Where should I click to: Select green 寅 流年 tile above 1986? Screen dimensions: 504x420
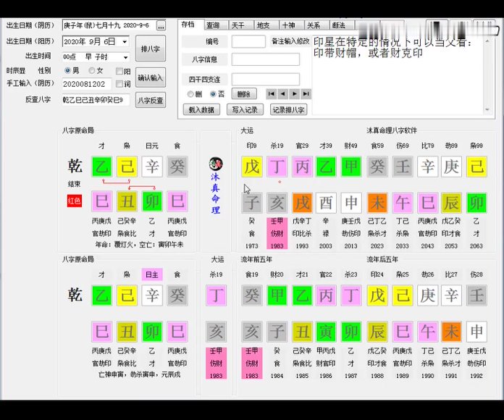(x=326, y=332)
